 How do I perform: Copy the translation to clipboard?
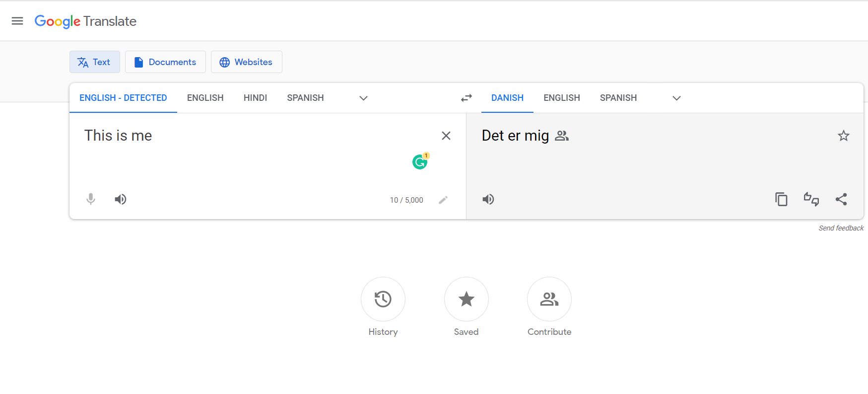pyautogui.click(x=781, y=199)
